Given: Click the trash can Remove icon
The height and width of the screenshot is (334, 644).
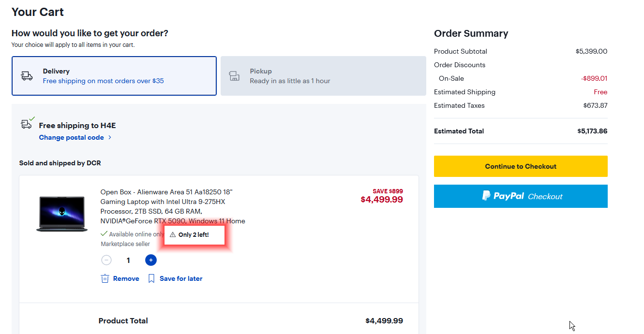Looking at the screenshot, I should pos(105,278).
